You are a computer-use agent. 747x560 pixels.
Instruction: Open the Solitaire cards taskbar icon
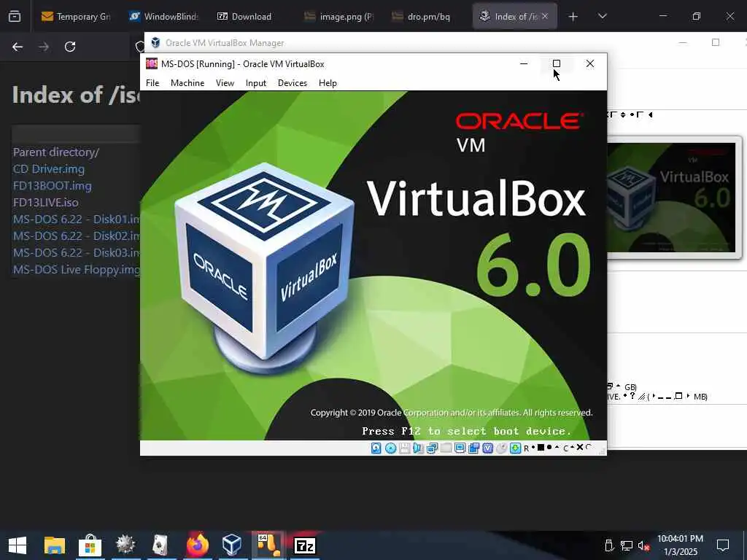click(x=160, y=545)
